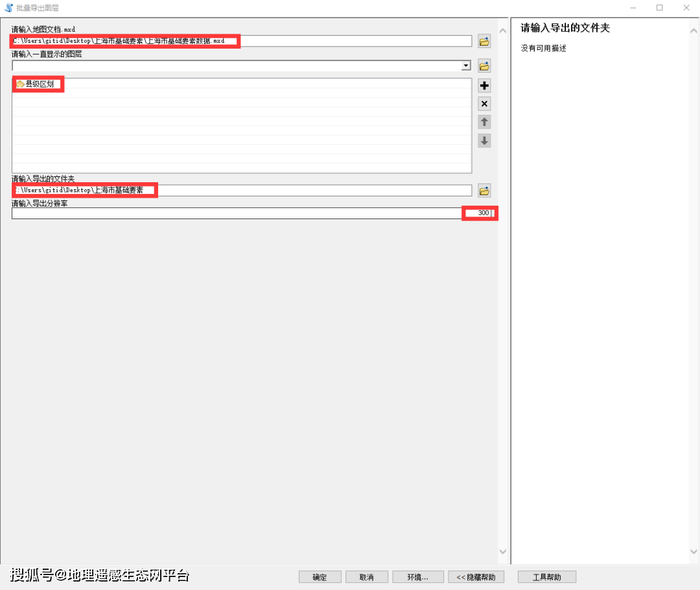700x590 pixels.
Task: Move layer down with the down arrow icon
Action: pos(484,141)
